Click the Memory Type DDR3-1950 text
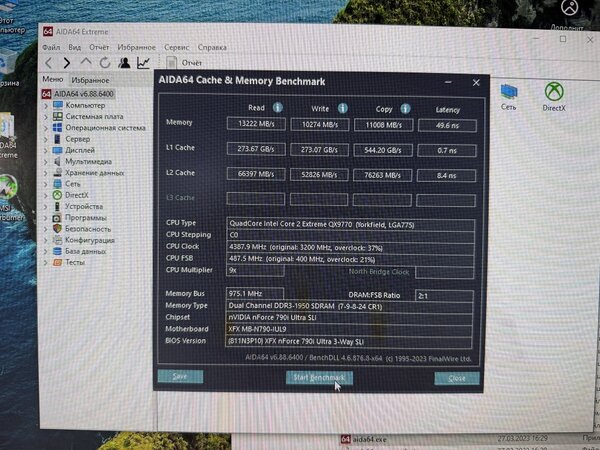600x450 pixels. [305, 306]
